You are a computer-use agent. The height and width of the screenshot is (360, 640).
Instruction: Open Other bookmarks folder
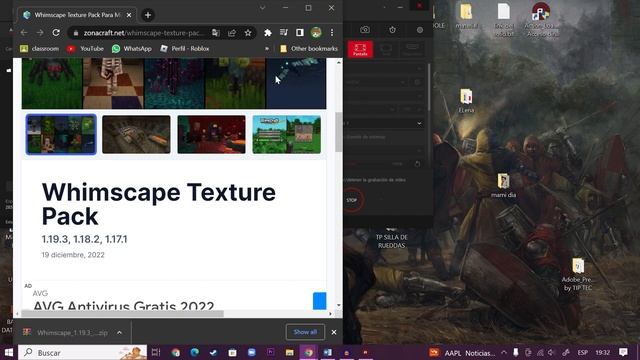309,49
